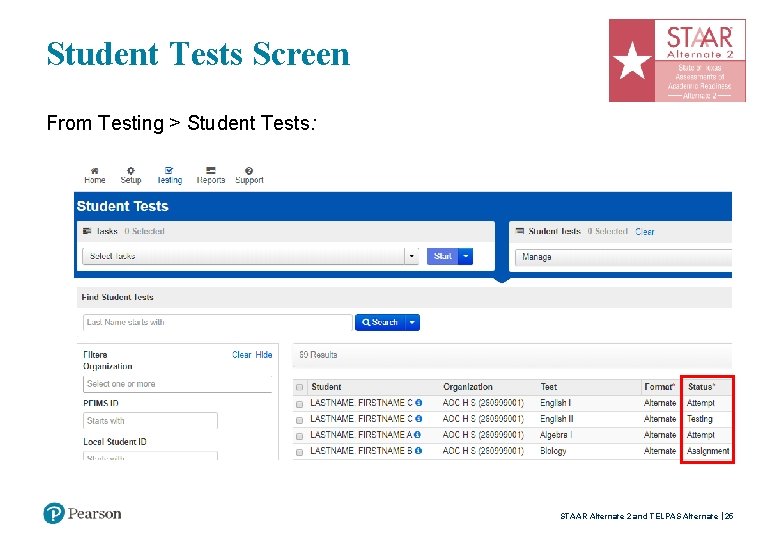This screenshot has width=780, height=540.
Task: Click the Last Name starts with field
Action: pyautogui.click(x=218, y=322)
